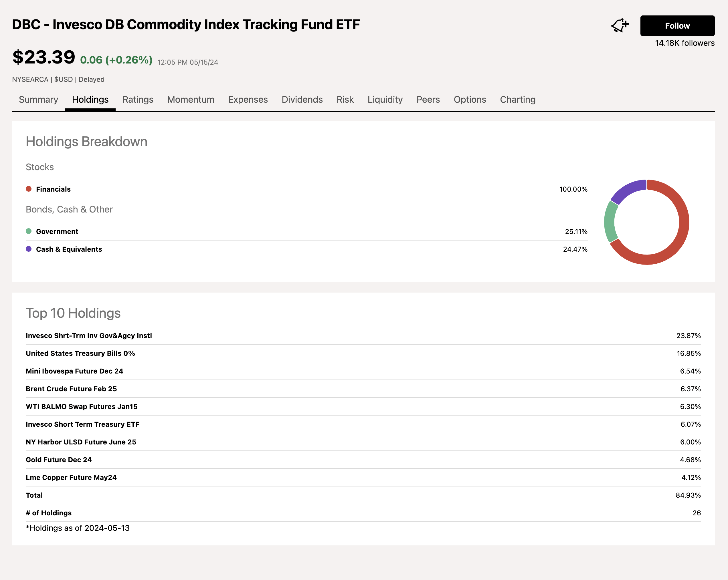Screen dimensions: 728x580
Task: Switch to the Risk tab
Action: pos(345,100)
